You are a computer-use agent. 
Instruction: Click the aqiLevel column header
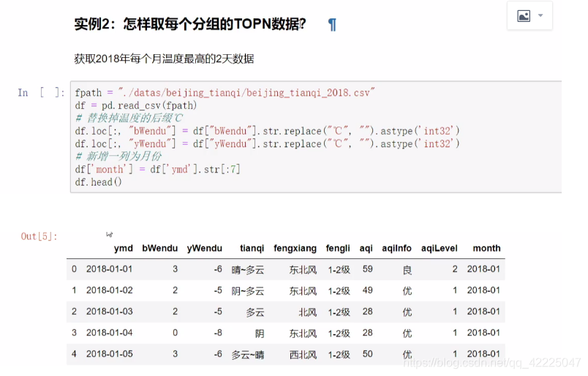pos(439,249)
